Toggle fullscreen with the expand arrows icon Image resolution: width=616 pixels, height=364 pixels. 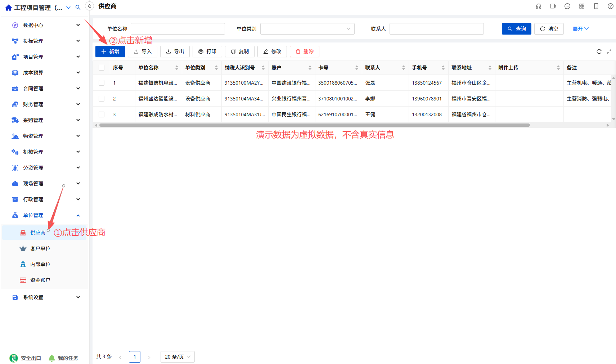tap(609, 51)
